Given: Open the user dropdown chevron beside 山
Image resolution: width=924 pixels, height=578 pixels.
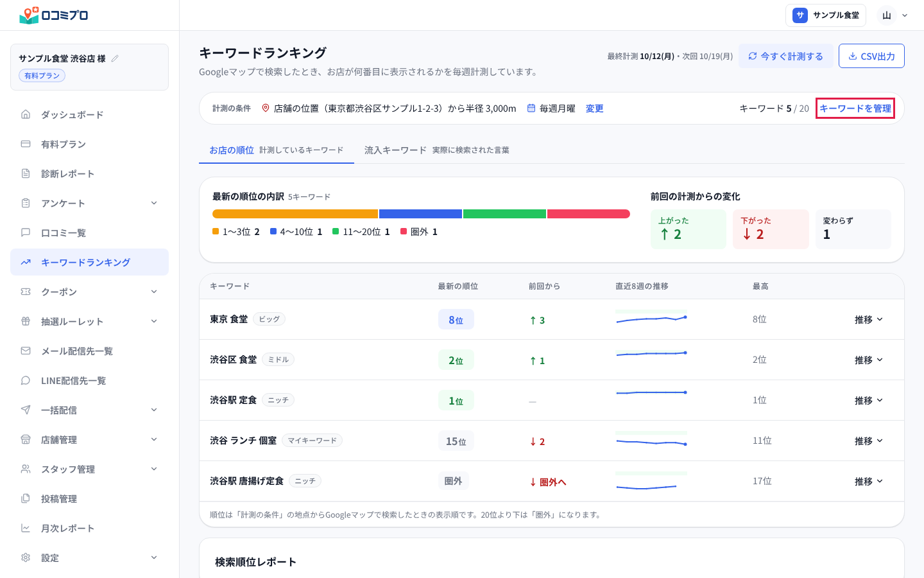Looking at the screenshot, I should tap(905, 15).
